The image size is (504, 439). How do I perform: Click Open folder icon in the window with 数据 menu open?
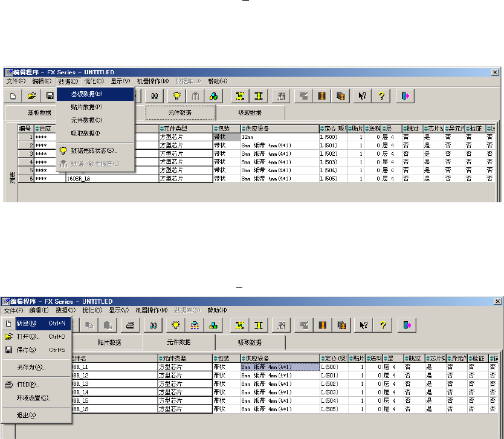pos(31,96)
